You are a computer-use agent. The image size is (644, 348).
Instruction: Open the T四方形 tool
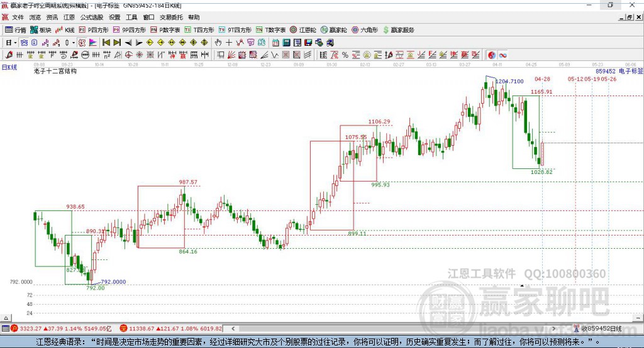pos(199,30)
